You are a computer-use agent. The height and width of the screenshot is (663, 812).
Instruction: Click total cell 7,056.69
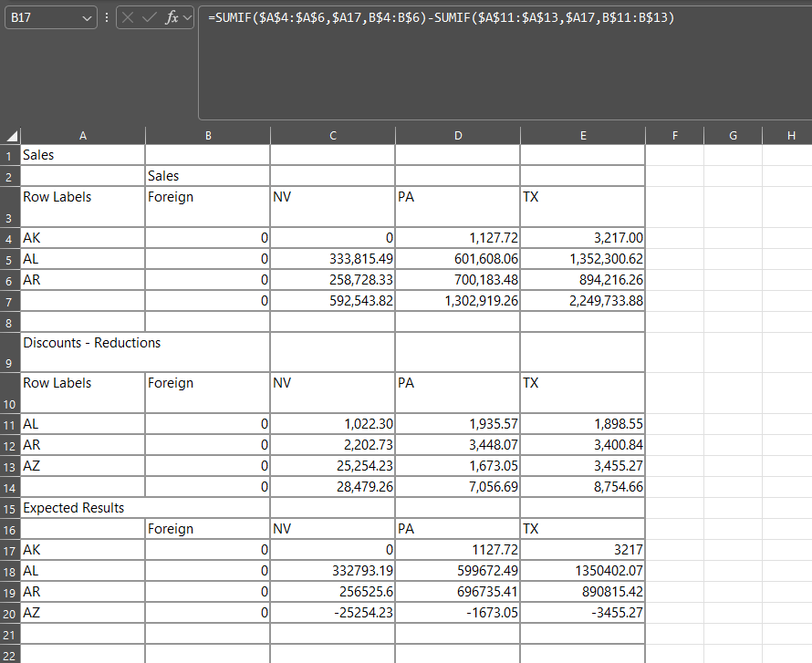458,486
